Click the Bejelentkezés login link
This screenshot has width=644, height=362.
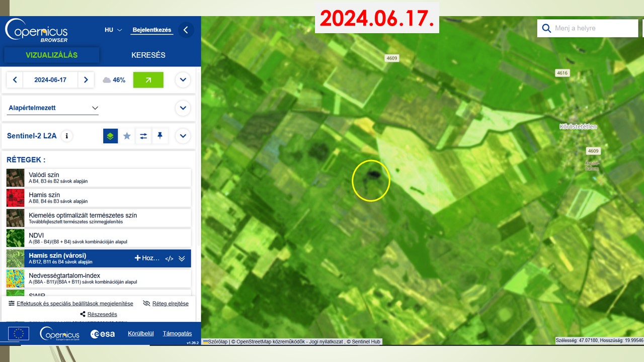pyautogui.click(x=151, y=30)
